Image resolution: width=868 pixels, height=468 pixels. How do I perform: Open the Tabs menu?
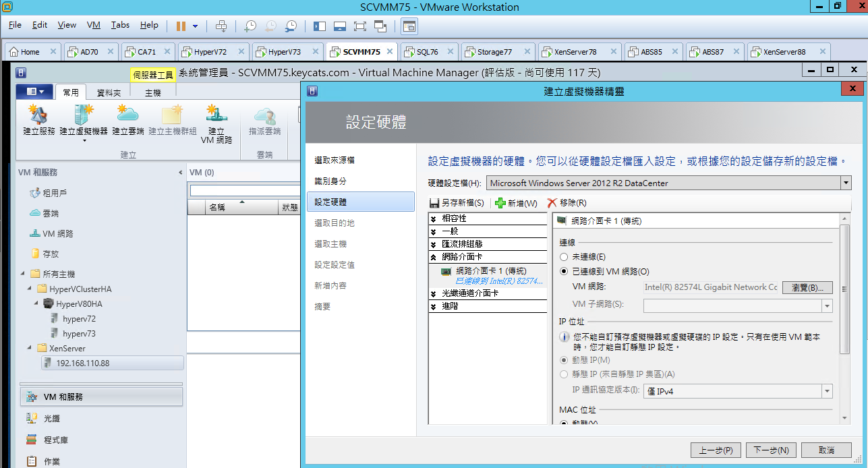120,25
